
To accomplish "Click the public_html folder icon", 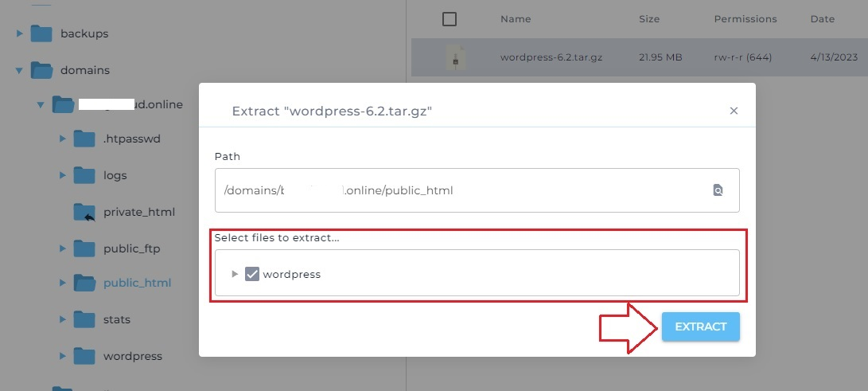I will (x=84, y=283).
